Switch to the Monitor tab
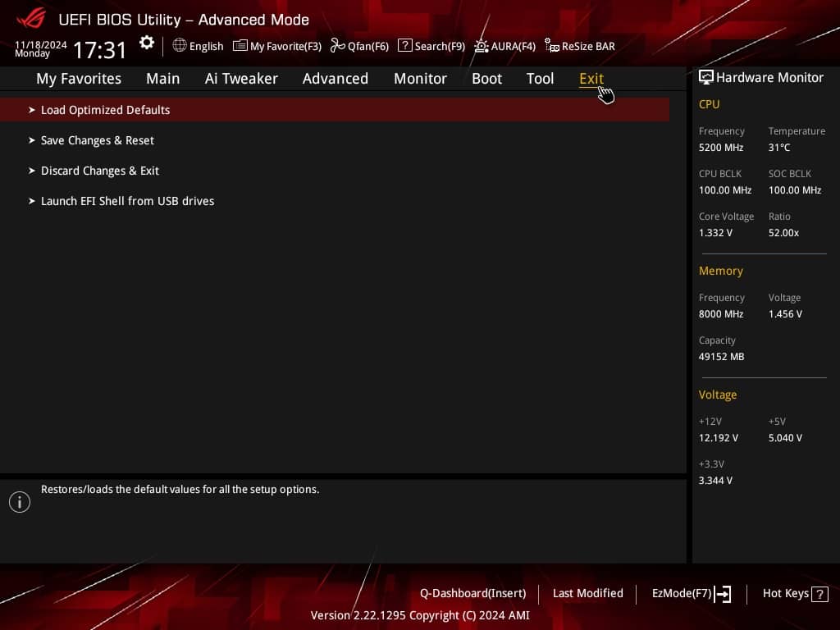The width and height of the screenshot is (840, 630). click(420, 79)
